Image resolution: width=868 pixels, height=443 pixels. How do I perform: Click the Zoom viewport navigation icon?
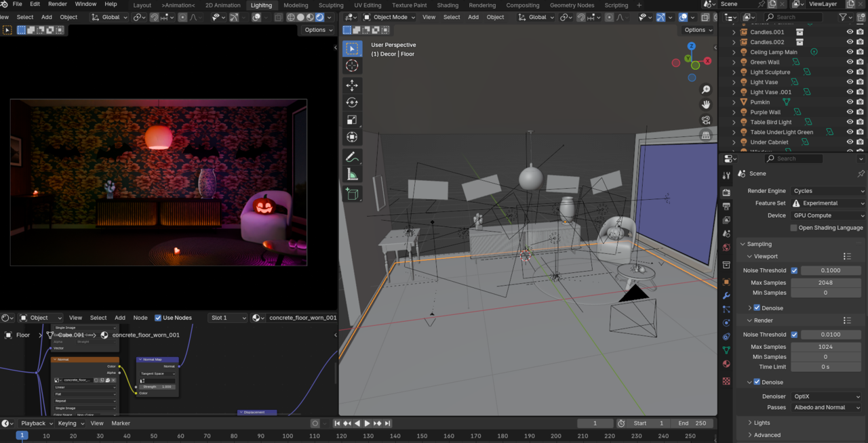706,89
